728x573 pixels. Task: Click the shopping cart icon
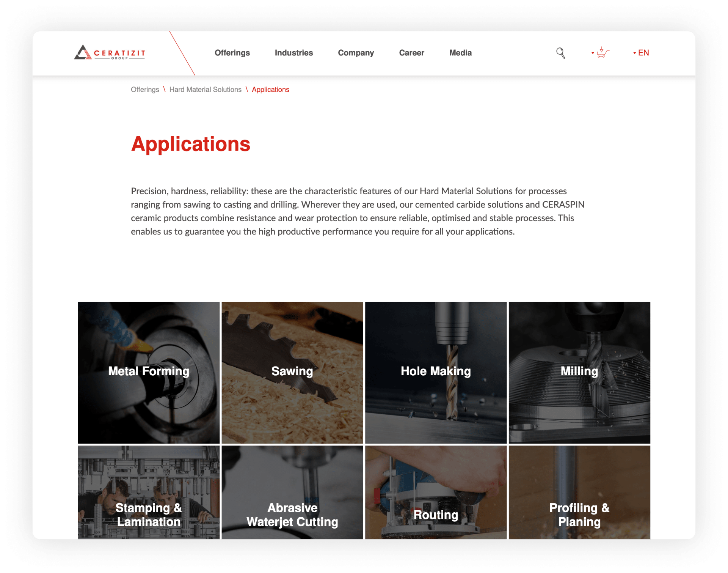point(603,53)
